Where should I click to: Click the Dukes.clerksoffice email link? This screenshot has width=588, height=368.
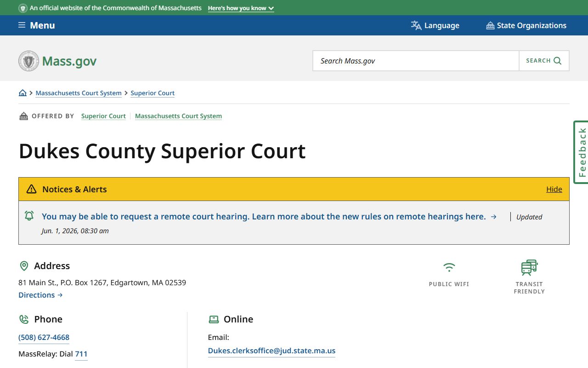point(271,351)
